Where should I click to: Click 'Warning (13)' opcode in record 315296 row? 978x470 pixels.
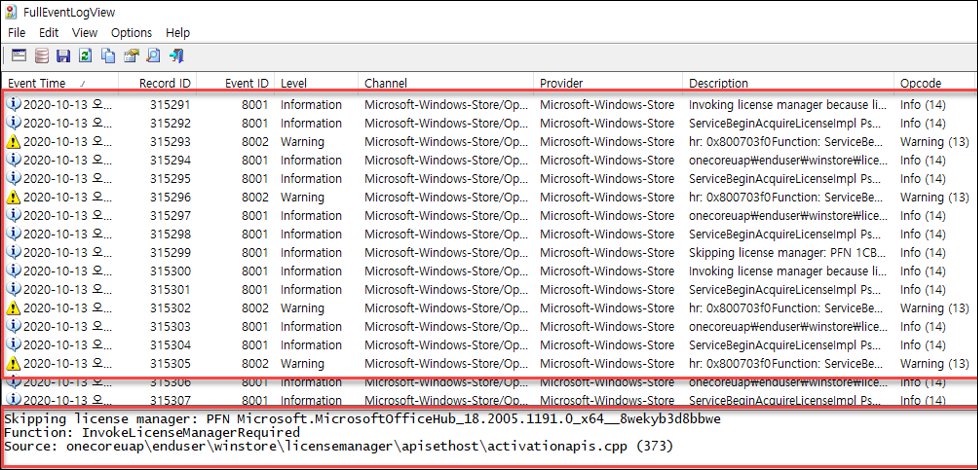click(x=934, y=197)
